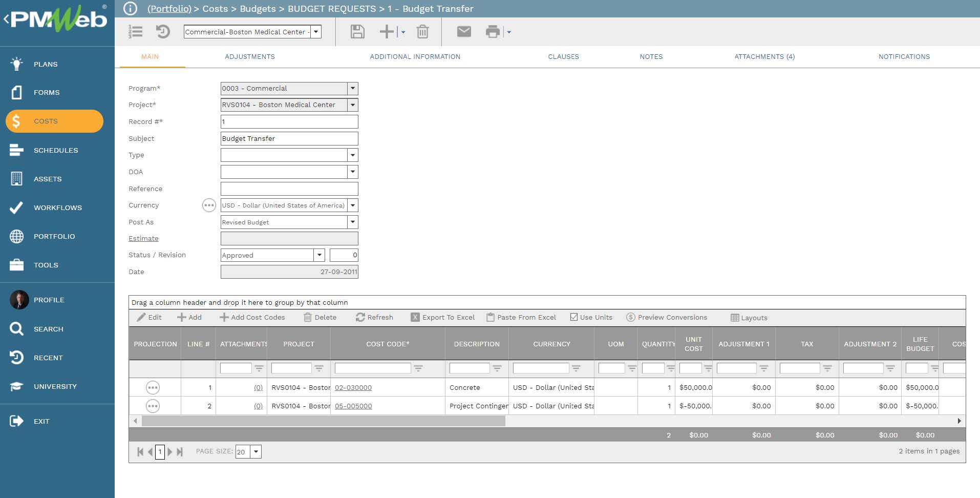Image resolution: width=980 pixels, height=498 pixels.
Task: Open projection ellipsis for Project Contingency line
Action: 153,406
